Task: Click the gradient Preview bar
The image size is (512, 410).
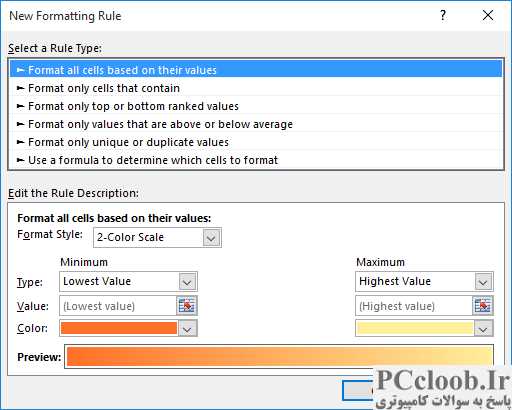Action: (x=279, y=357)
